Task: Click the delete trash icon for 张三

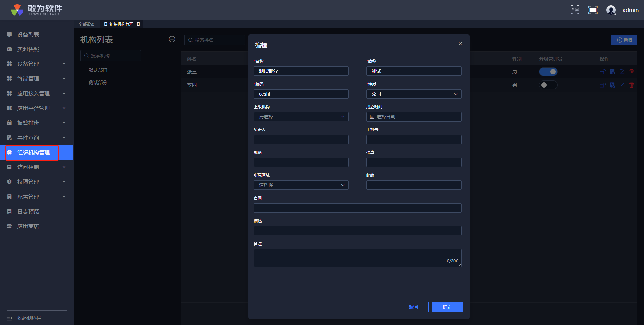Action: coord(632,72)
